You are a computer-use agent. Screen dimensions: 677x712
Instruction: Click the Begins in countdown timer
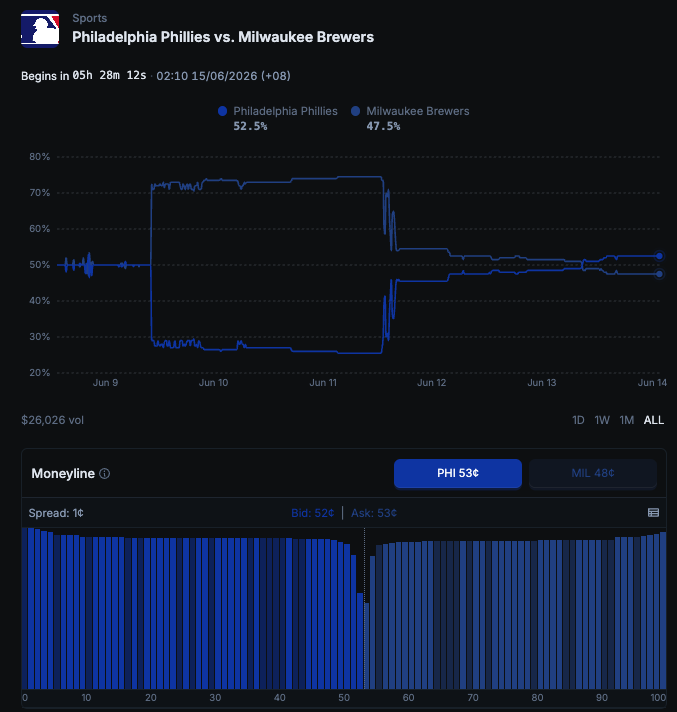coord(84,75)
